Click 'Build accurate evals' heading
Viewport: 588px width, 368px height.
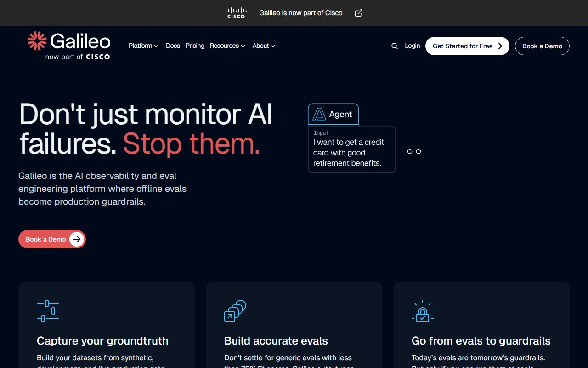tap(276, 341)
